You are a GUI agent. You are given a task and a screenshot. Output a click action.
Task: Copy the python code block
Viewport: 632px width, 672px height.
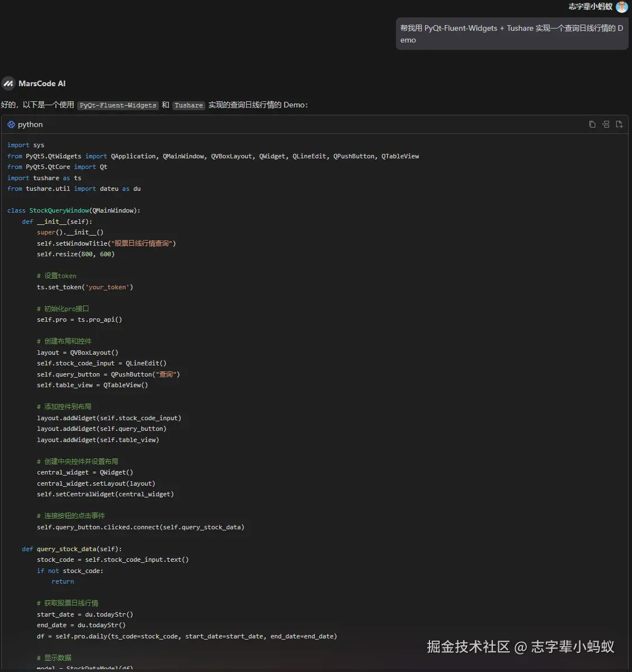592,124
